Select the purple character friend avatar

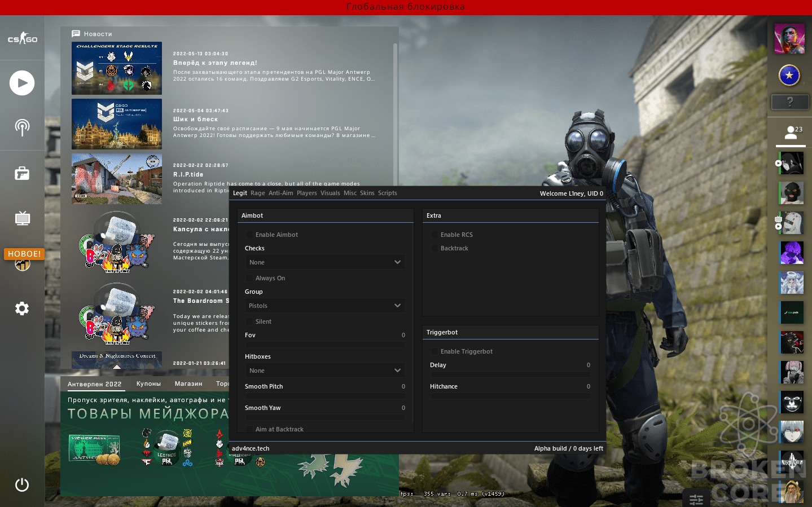pyautogui.click(x=791, y=253)
